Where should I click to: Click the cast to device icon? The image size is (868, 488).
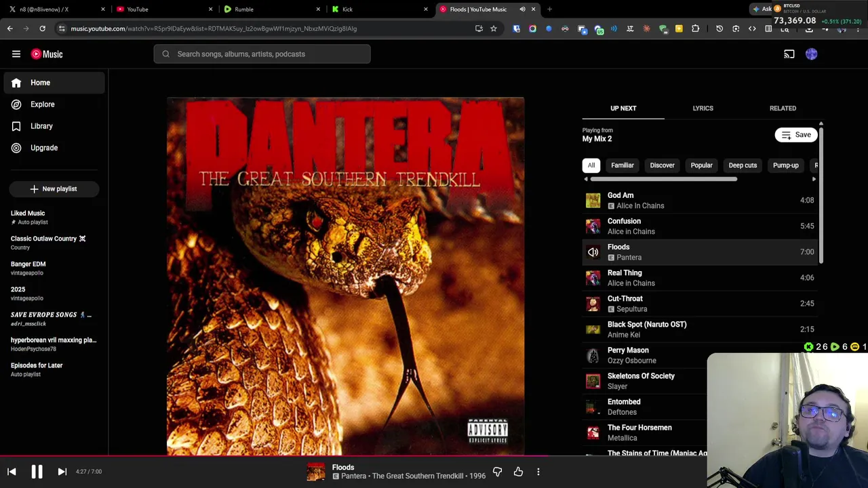coord(789,54)
